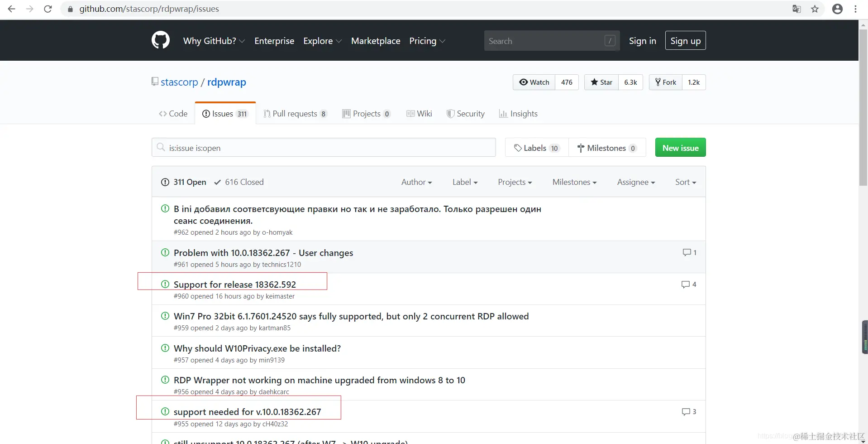Click the magnifier icon in issue filter
Image resolution: width=868 pixels, height=444 pixels.
[161, 147]
